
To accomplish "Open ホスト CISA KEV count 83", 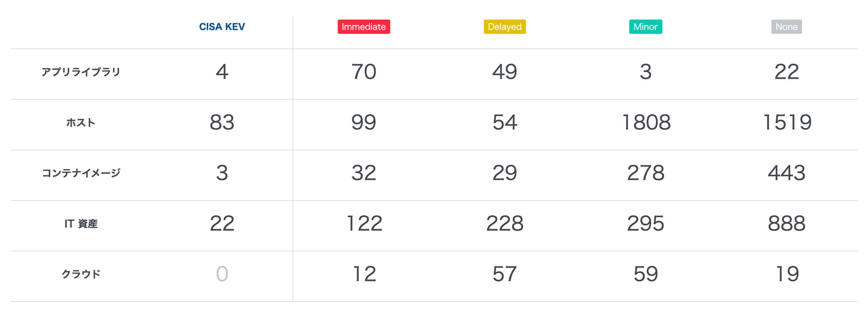I will 222,122.
